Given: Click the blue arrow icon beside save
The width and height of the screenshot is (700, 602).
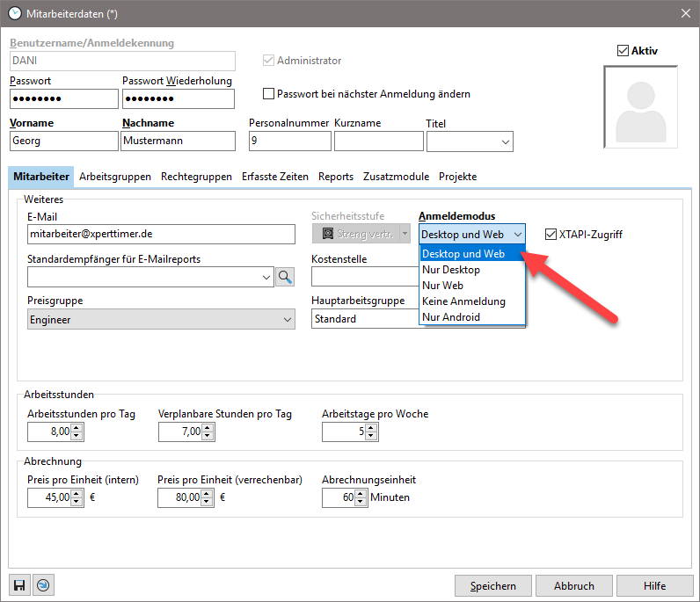Looking at the screenshot, I should 42,585.
